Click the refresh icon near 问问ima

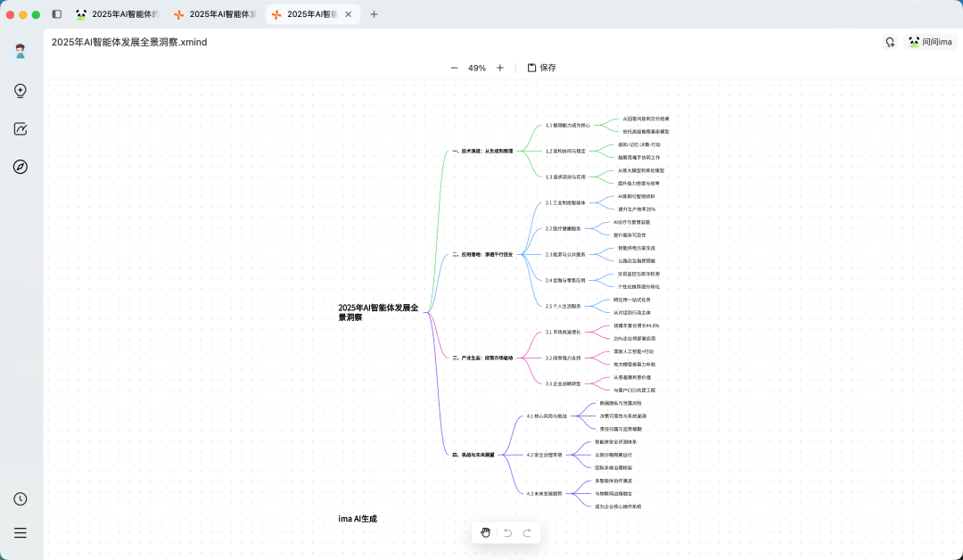click(889, 41)
